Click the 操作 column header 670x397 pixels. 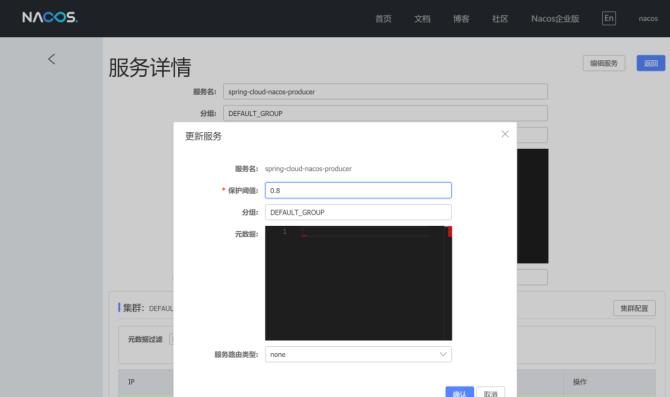579,382
